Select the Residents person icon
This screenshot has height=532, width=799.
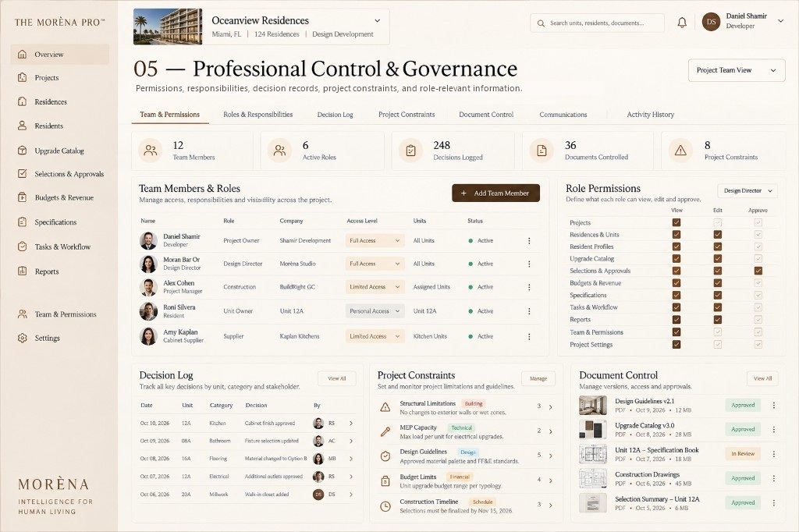pos(22,126)
